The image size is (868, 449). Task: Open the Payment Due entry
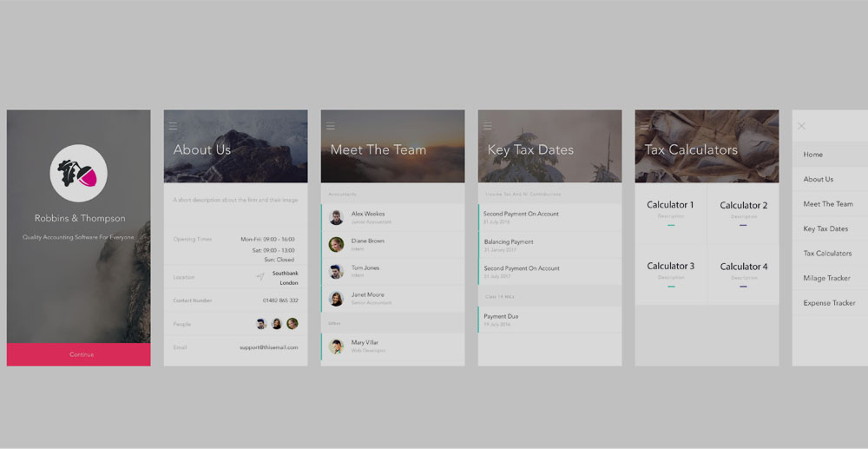pyautogui.click(x=549, y=320)
